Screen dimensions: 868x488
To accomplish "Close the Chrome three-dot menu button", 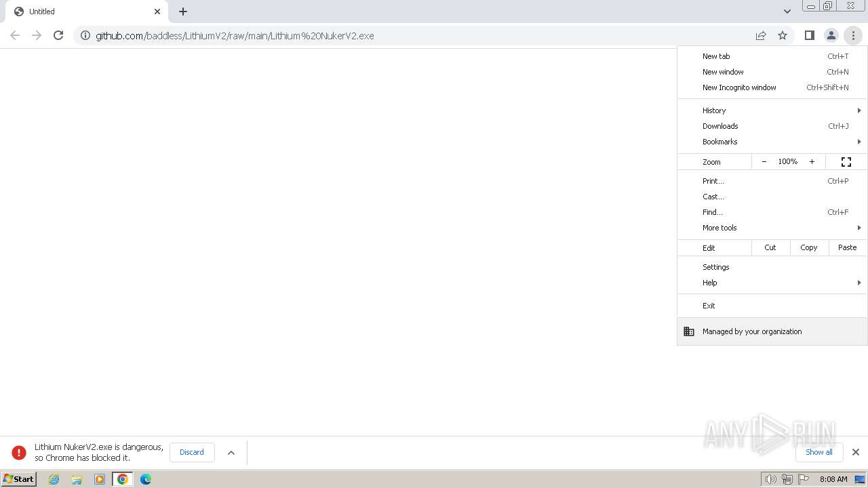I will click(853, 35).
